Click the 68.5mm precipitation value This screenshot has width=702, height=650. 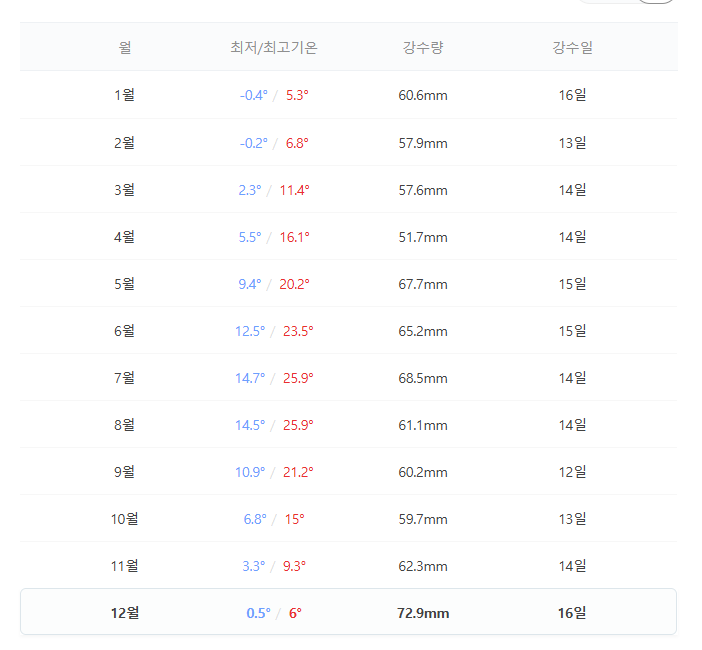(423, 378)
